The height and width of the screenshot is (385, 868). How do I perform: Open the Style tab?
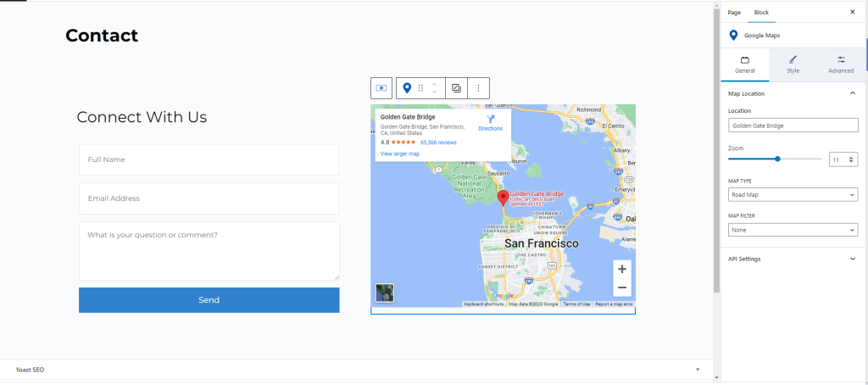click(793, 64)
